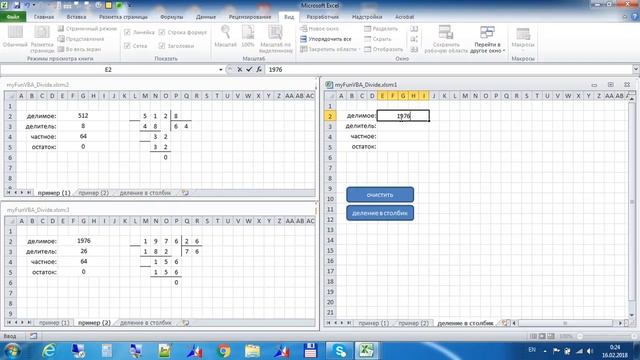The width and height of the screenshot is (640, 360).
Task: Select пример (1) sheet in right window
Action: pos(373,323)
